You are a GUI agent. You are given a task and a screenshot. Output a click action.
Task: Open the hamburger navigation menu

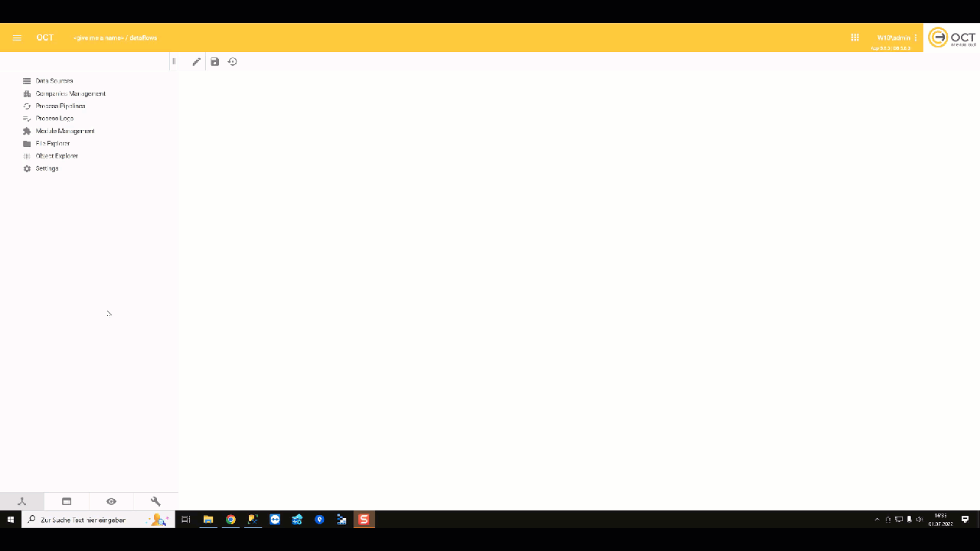point(17,37)
